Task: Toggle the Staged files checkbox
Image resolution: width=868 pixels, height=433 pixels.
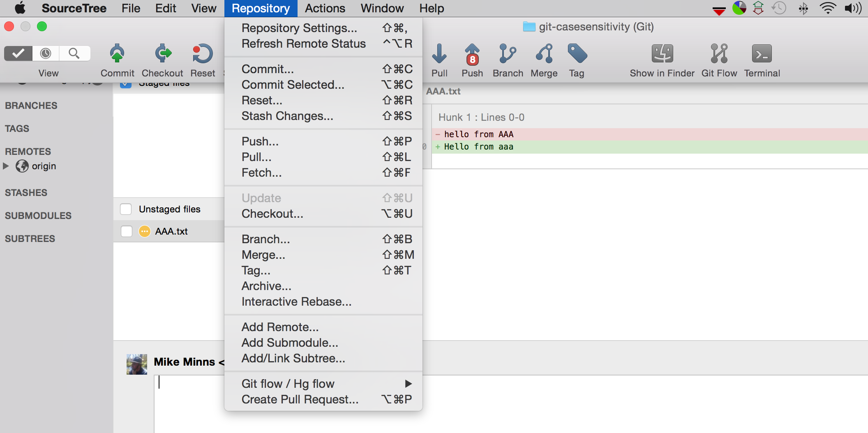Action: click(x=126, y=85)
